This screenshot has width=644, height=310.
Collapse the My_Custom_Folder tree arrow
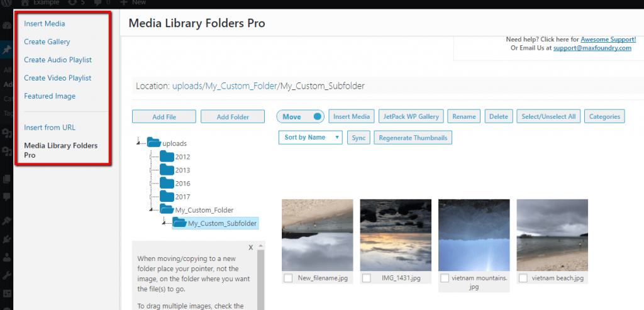click(x=152, y=209)
